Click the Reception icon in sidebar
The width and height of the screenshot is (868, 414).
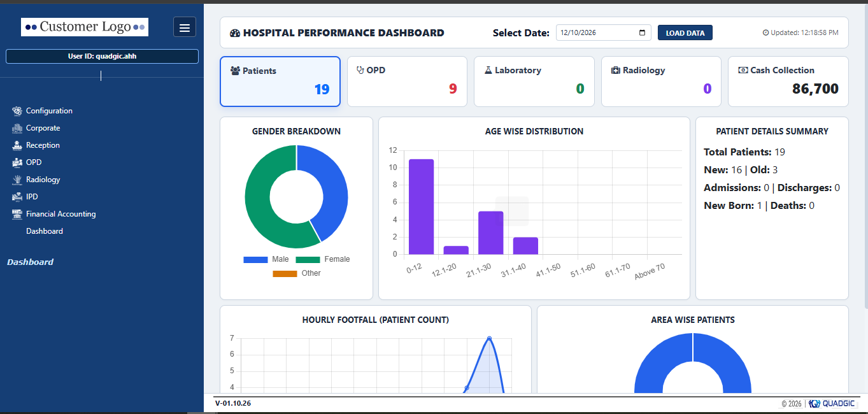17,145
